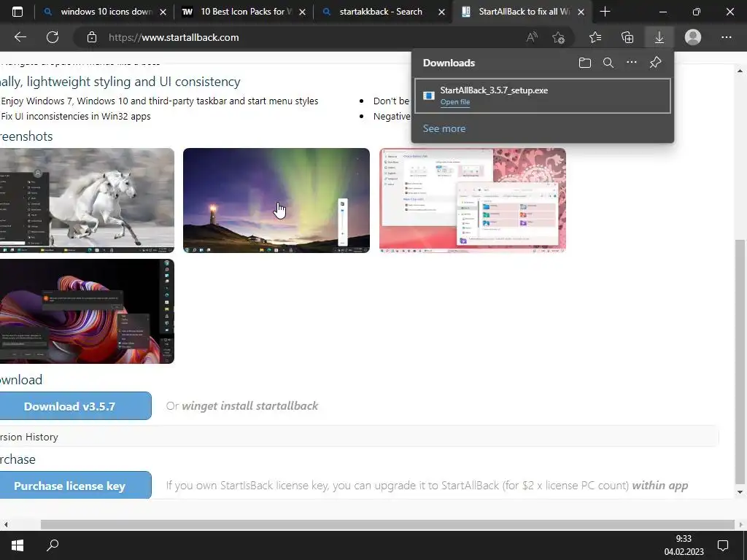747x560 pixels.
Task: Open a new browser tab
Action: click(x=605, y=12)
